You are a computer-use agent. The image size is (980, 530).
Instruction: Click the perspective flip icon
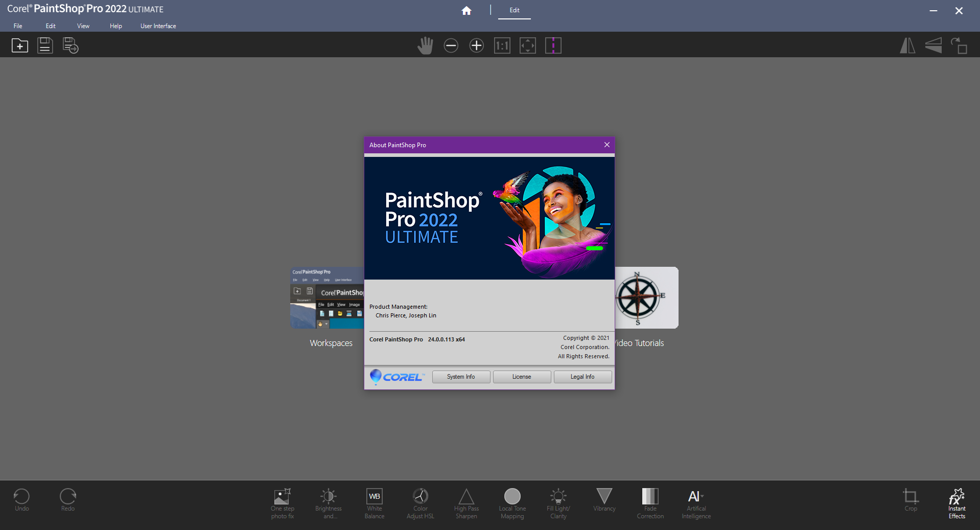[934, 45]
